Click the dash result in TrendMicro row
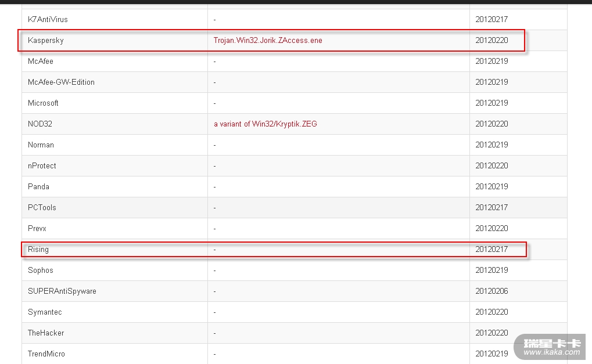Screen dimensions: 592x364 pos(215,354)
